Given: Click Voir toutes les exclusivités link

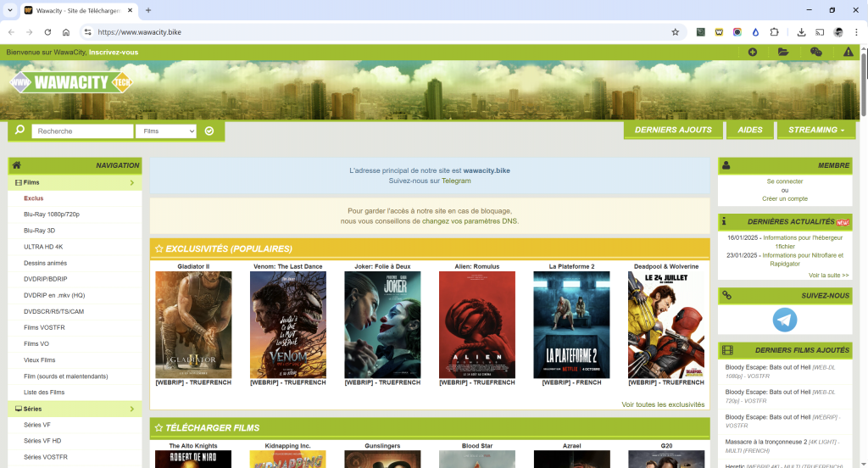Looking at the screenshot, I should point(663,404).
